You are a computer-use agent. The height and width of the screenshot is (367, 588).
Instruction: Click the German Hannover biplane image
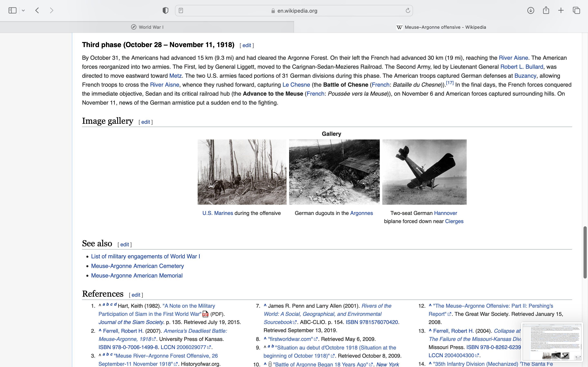coord(424,172)
